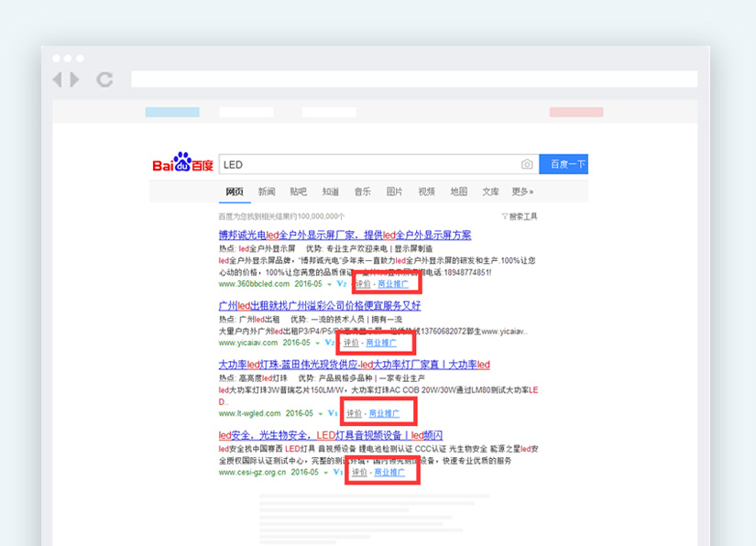Open the 搜索工具 filter tools
The image size is (756, 546).
pos(520,216)
